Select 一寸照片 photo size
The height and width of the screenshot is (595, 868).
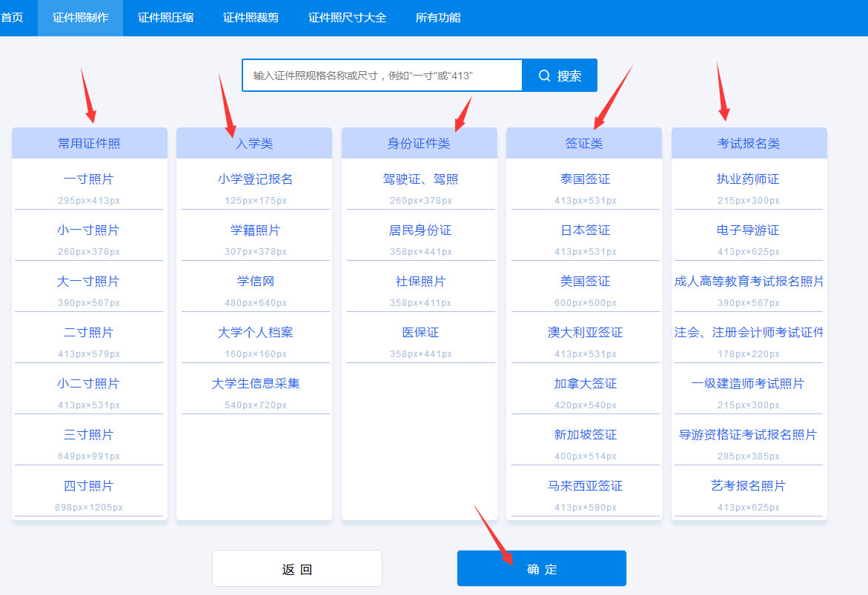point(89,179)
